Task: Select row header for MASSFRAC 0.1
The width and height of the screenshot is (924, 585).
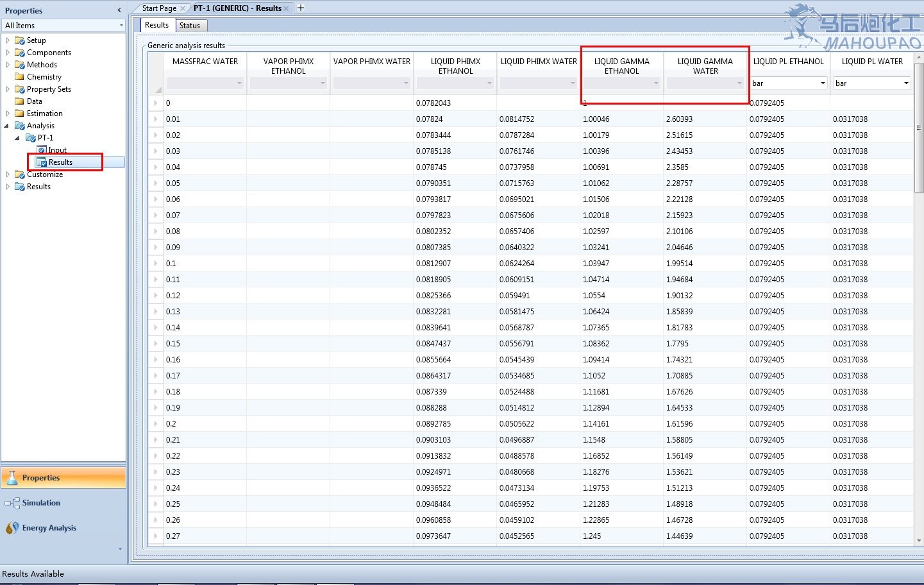Action: click(x=156, y=264)
